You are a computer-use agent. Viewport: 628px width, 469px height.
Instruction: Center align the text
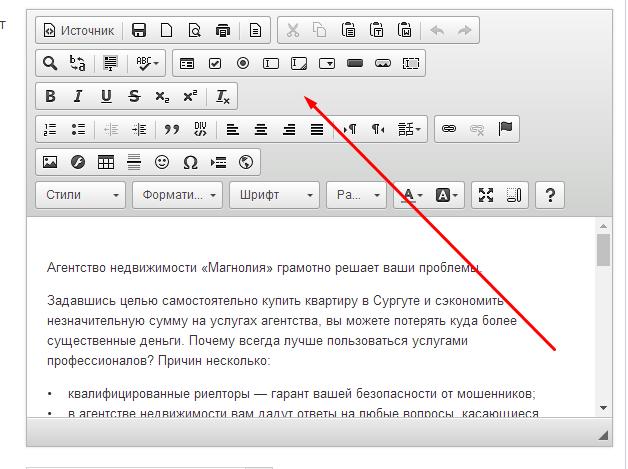click(x=261, y=129)
